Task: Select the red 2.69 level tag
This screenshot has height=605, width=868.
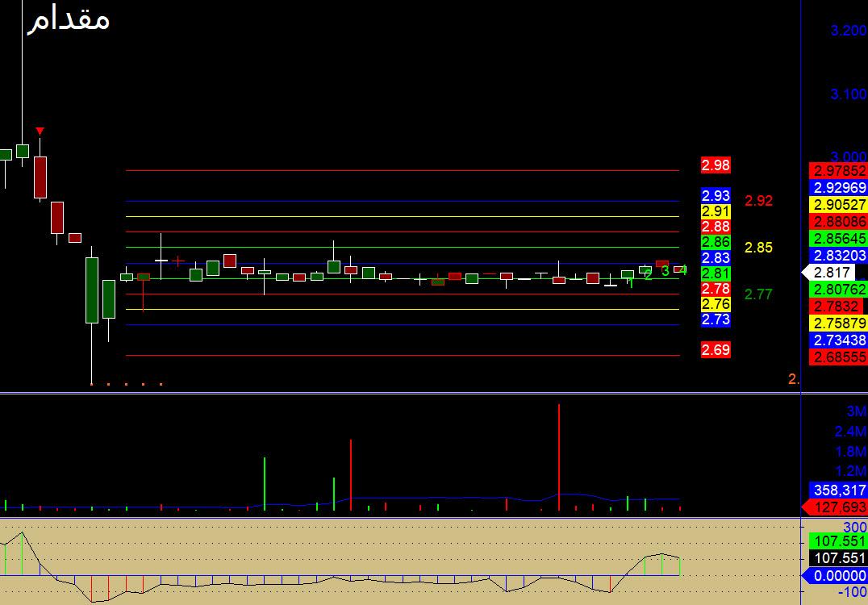Action: tap(716, 350)
